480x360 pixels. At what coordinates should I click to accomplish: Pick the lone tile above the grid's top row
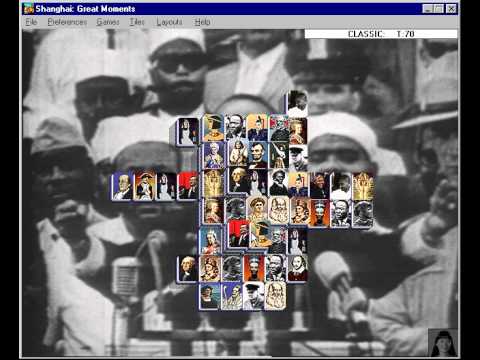pyautogui.click(x=297, y=104)
